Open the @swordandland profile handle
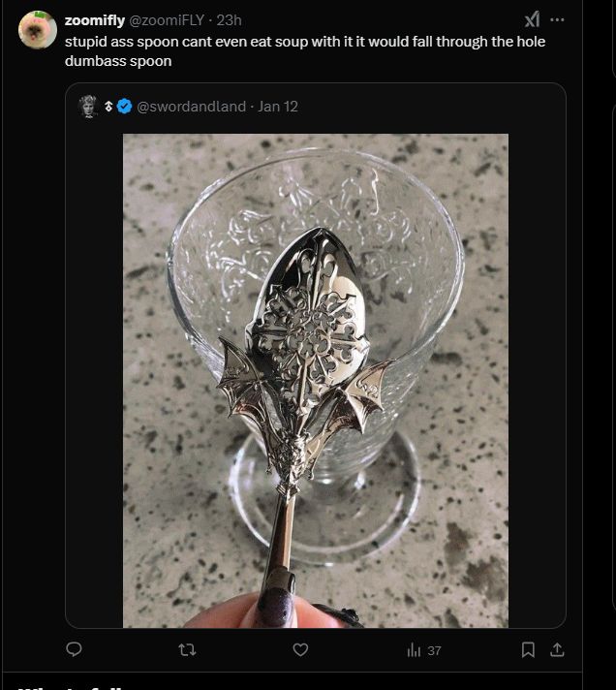 (192, 107)
